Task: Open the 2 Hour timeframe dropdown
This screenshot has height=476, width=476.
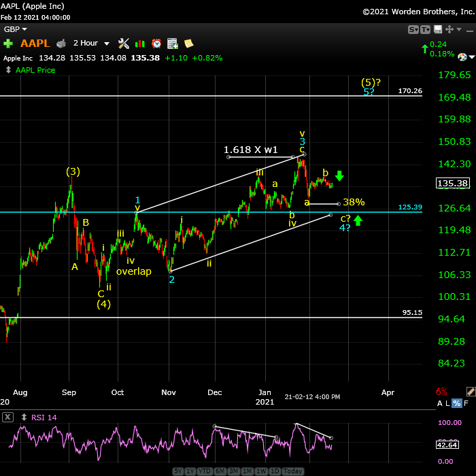Action: (x=91, y=44)
